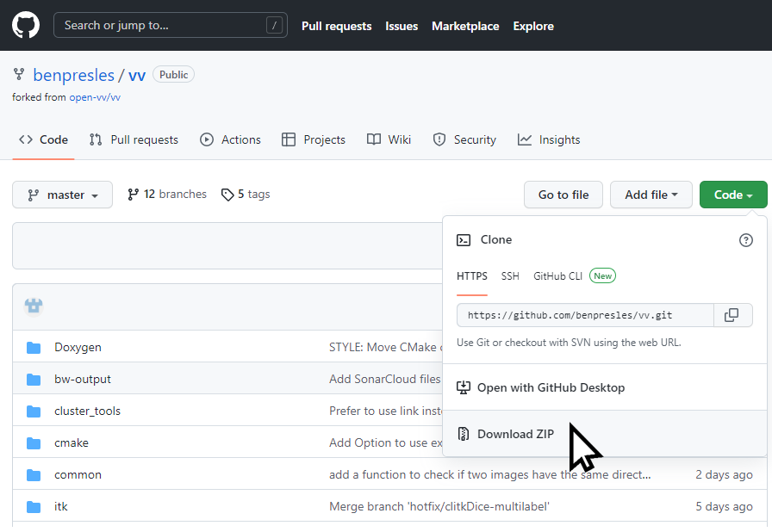Click the 2 days ago timestamp

pos(724,475)
